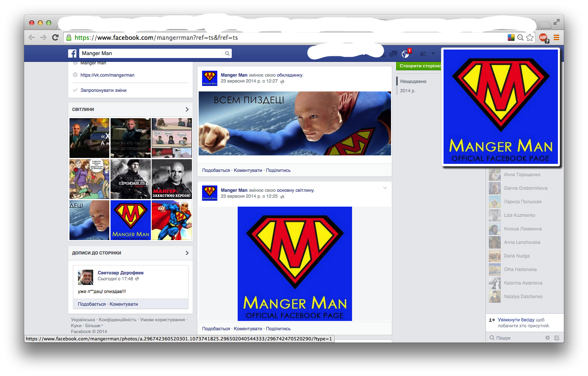This screenshot has height=376, width=588.
Task: Open the Manger Man logo thumbnail in Світлини
Action: (x=130, y=220)
